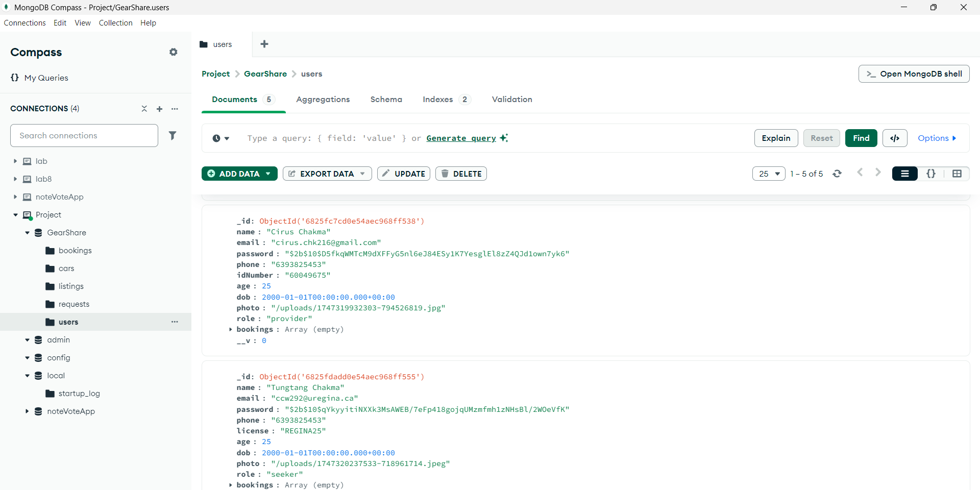Open new tab with plus icon
980x490 pixels.
point(264,44)
